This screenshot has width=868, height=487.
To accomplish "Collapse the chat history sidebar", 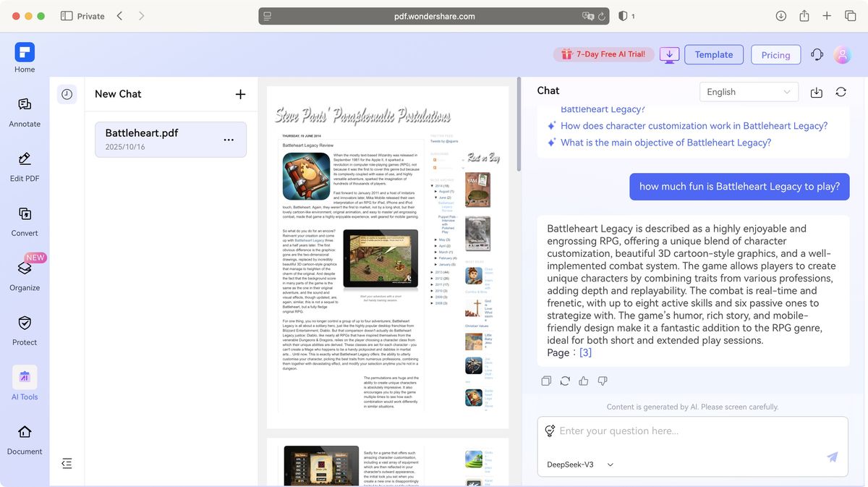I will (67, 463).
